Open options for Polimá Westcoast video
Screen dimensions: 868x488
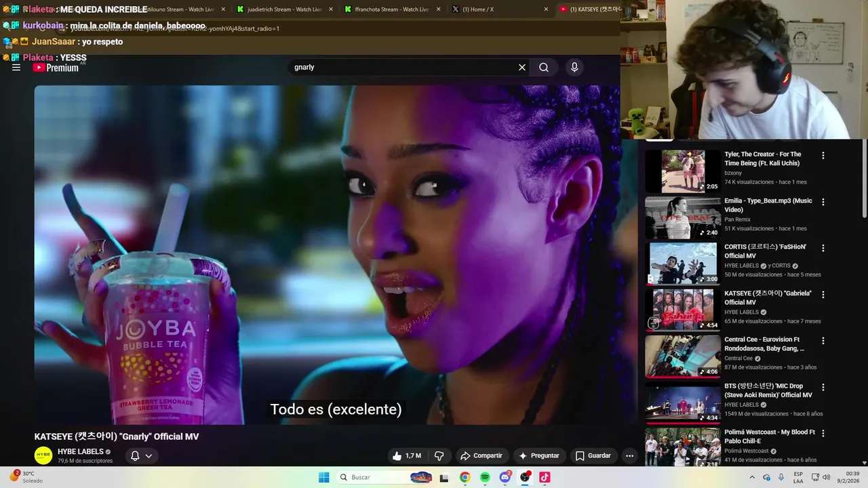823,433
